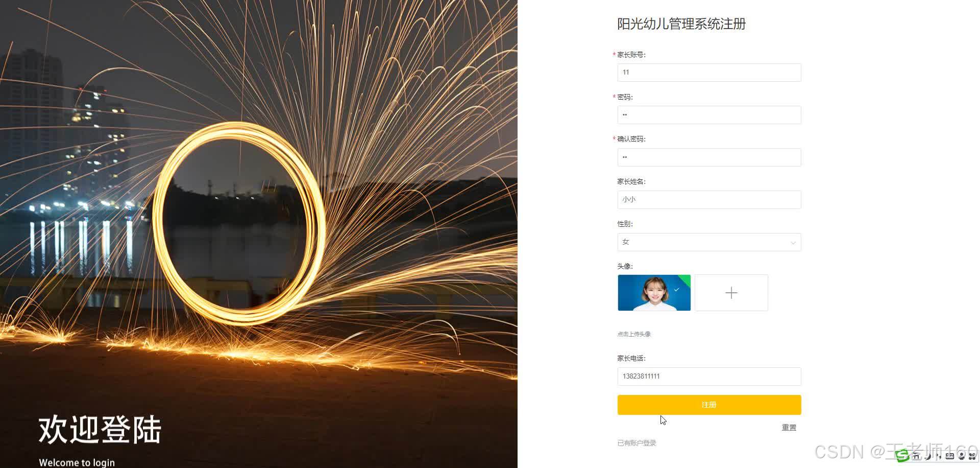The image size is (980, 468).
Task: Select the uploaded avatar photo thumbnail
Action: 654,293
